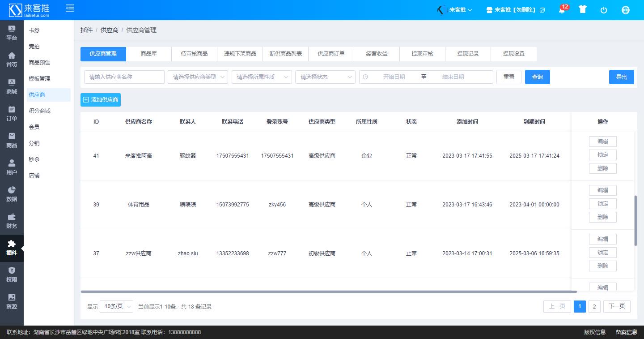Lock supplier 体育用品 with 锁定

pos(602,204)
